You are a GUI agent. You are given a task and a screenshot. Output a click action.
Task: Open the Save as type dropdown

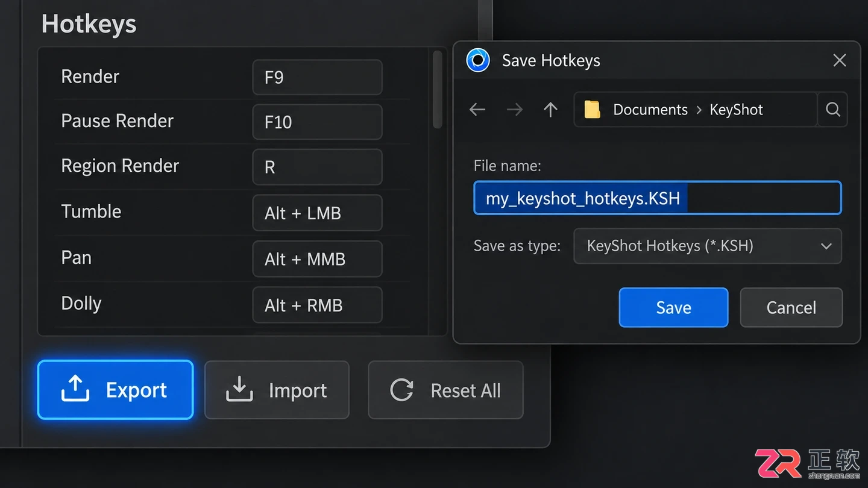pyautogui.click(x=707, y=246)
